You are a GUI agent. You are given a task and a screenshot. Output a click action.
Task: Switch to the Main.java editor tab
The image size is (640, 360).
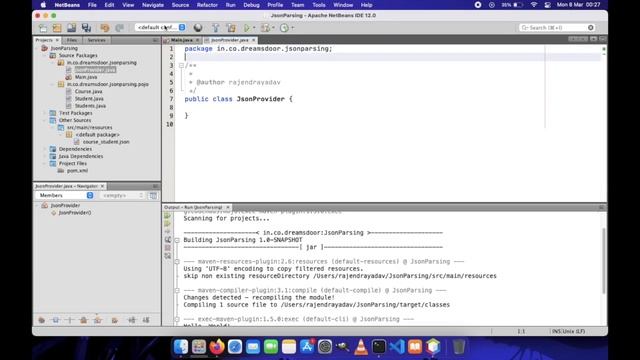click(182, 40)
